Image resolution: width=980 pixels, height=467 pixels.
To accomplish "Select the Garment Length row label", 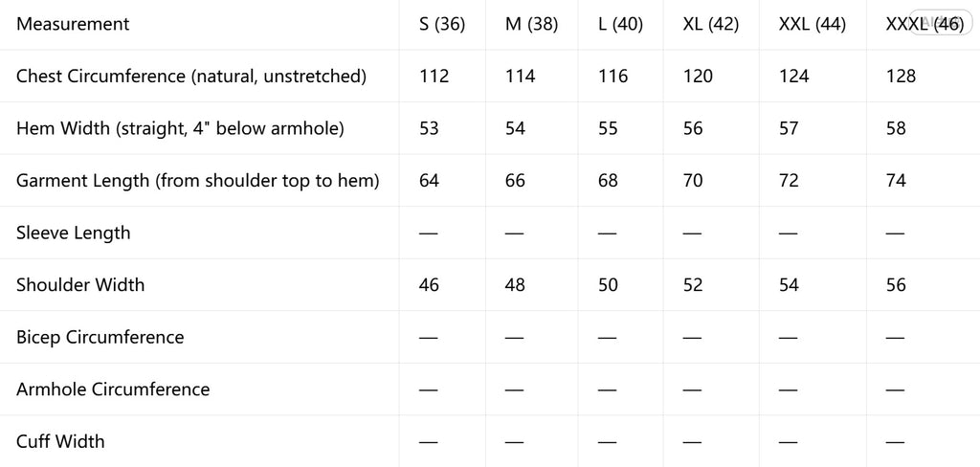I will 197,181.
